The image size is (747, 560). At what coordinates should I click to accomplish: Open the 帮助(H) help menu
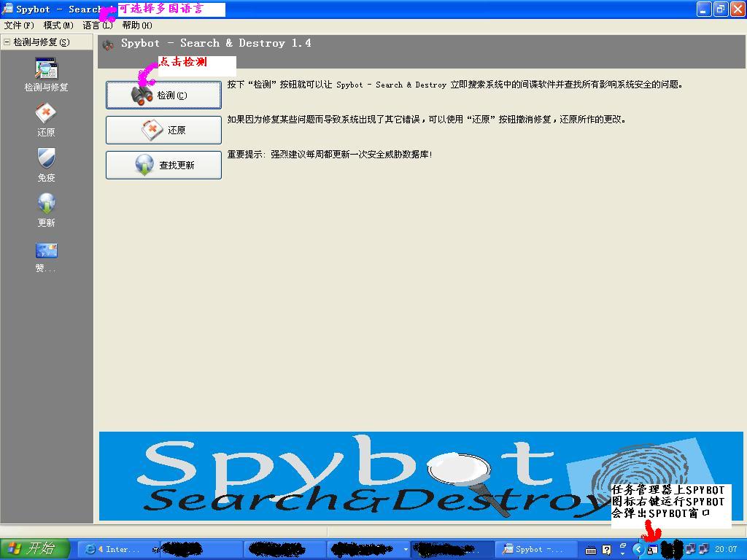[137, 26]
